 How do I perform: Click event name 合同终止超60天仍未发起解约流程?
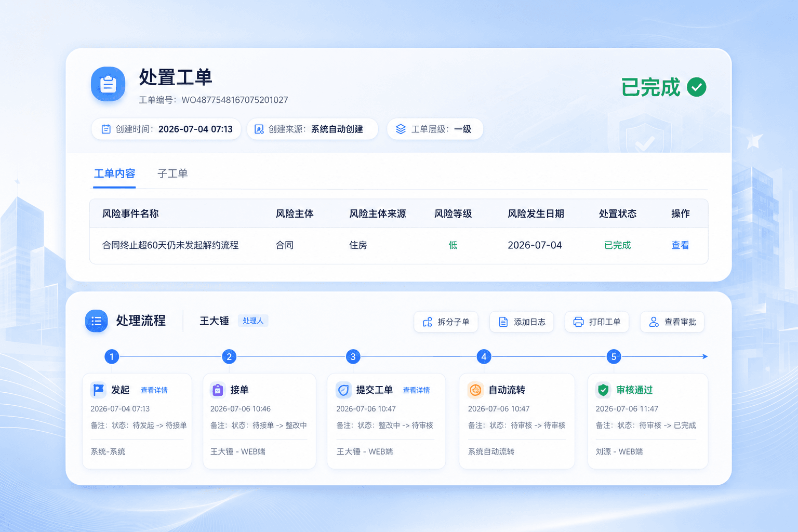point(170,245)
